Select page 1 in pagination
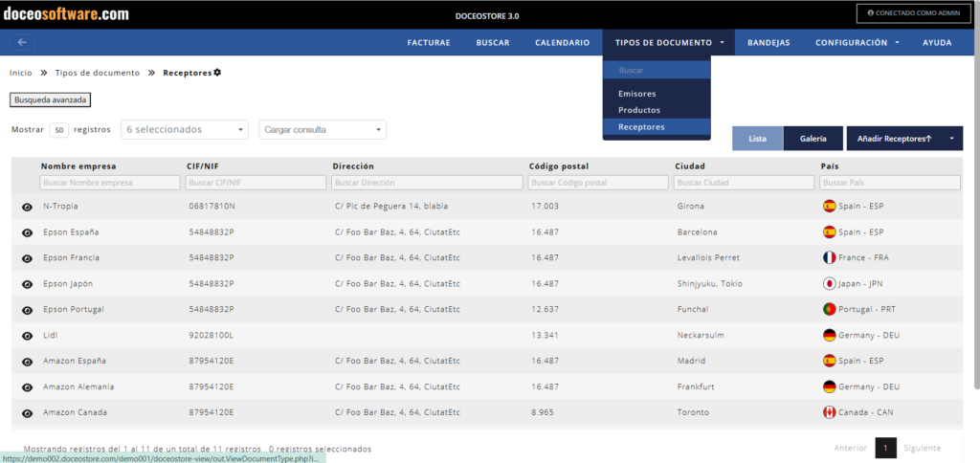 (x=885, y=448)
